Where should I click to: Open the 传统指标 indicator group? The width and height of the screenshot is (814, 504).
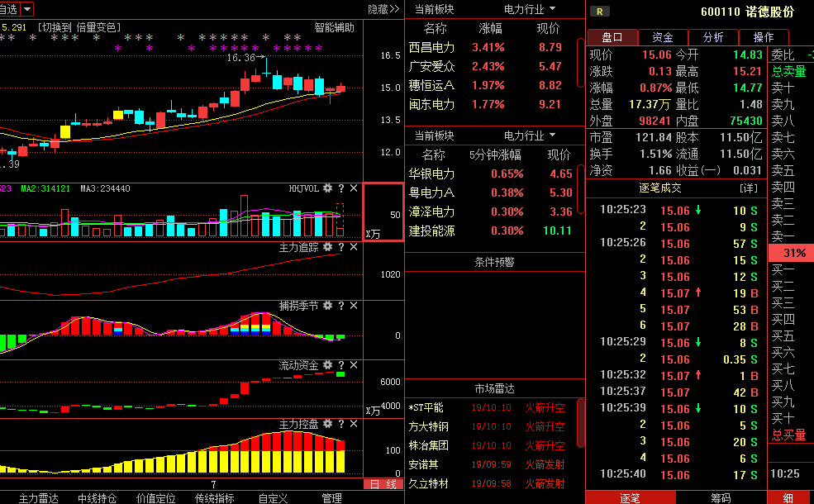(214, 498)
